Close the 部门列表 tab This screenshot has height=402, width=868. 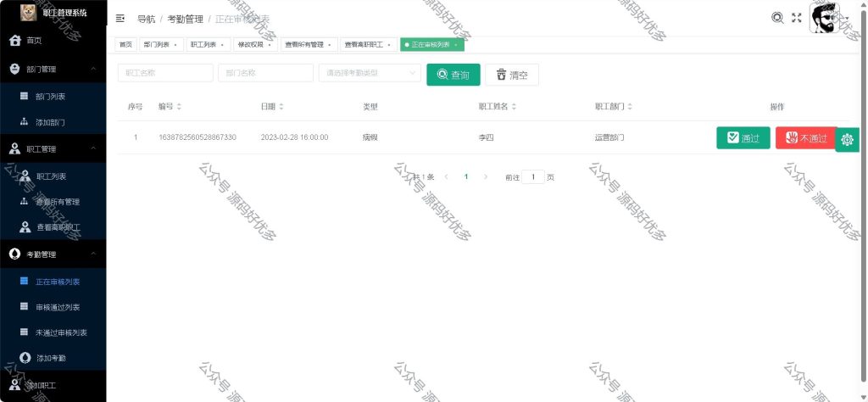[x=175, y=46]
